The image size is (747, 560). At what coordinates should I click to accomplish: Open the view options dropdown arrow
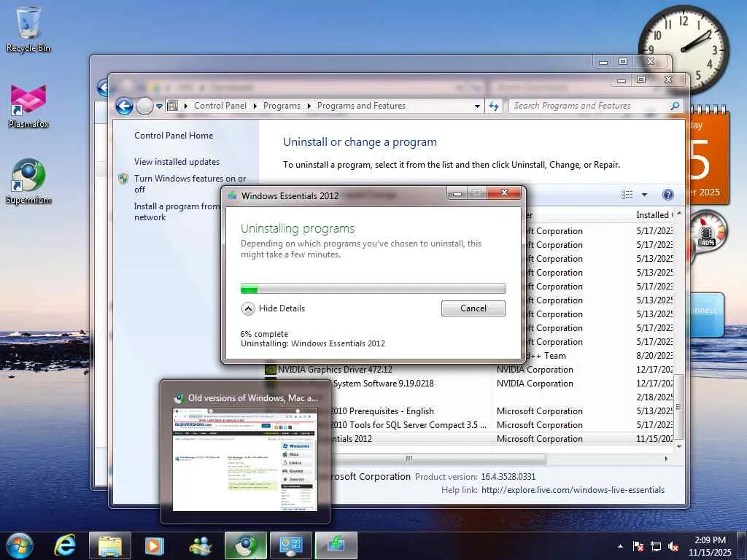[644, 194]
